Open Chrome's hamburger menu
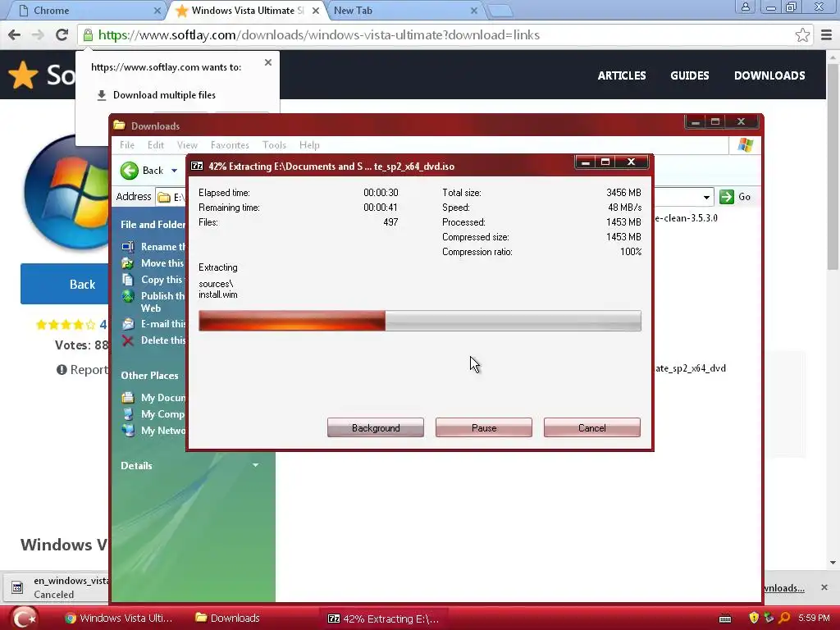This screenshot has height=630, width=840. coord(827,34)
